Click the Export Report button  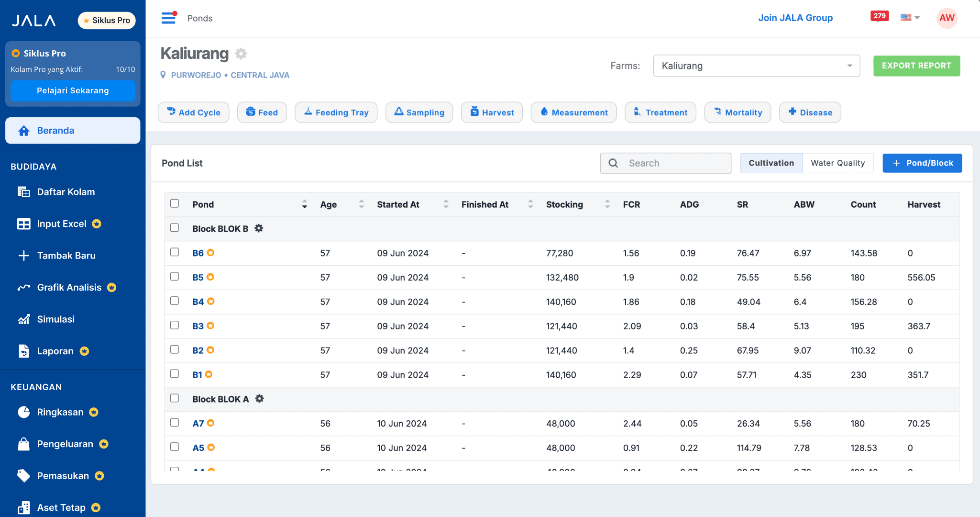(916, 66)
